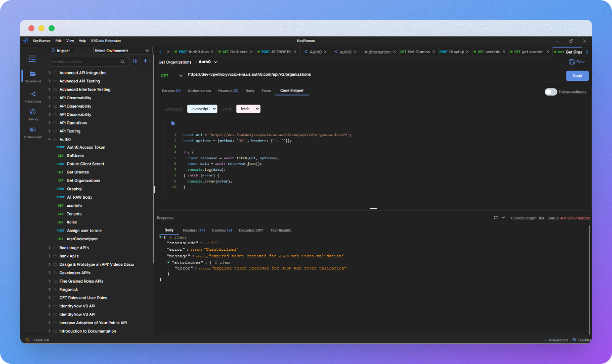612x364 pixels.
Task: Open the GET method dropdown
Action: 171,76
